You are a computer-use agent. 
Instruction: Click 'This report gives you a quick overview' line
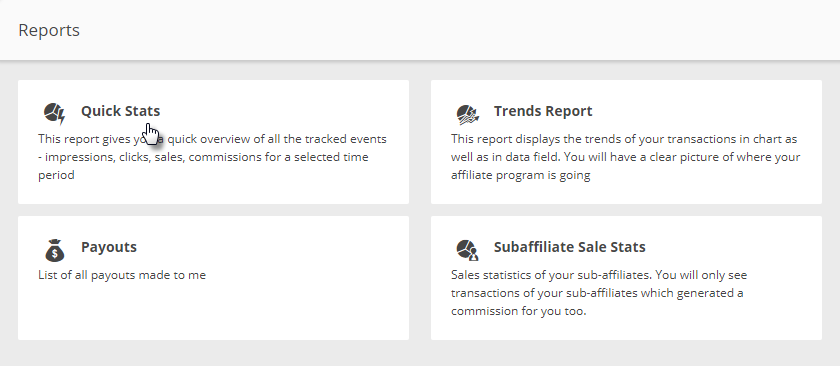[x=212, y=139]
